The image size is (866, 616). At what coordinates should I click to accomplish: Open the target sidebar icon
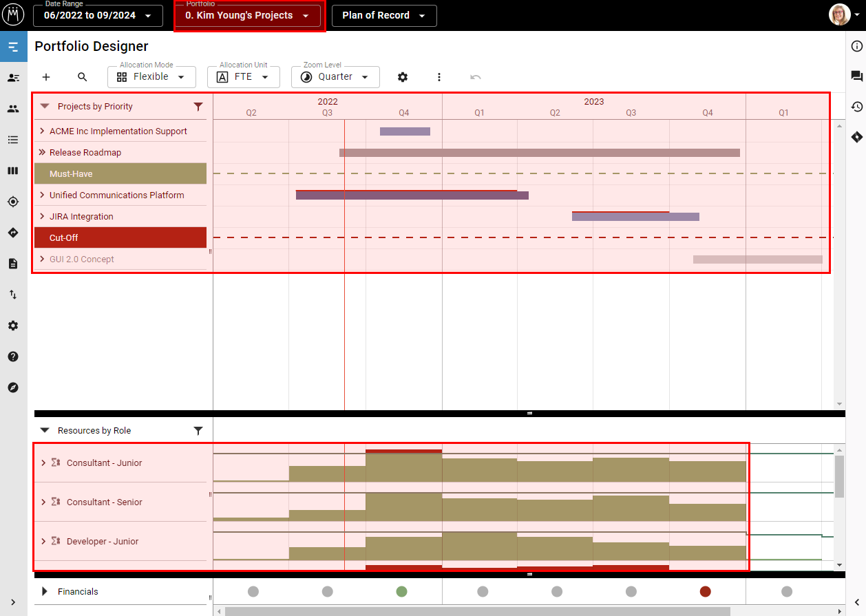13,202
